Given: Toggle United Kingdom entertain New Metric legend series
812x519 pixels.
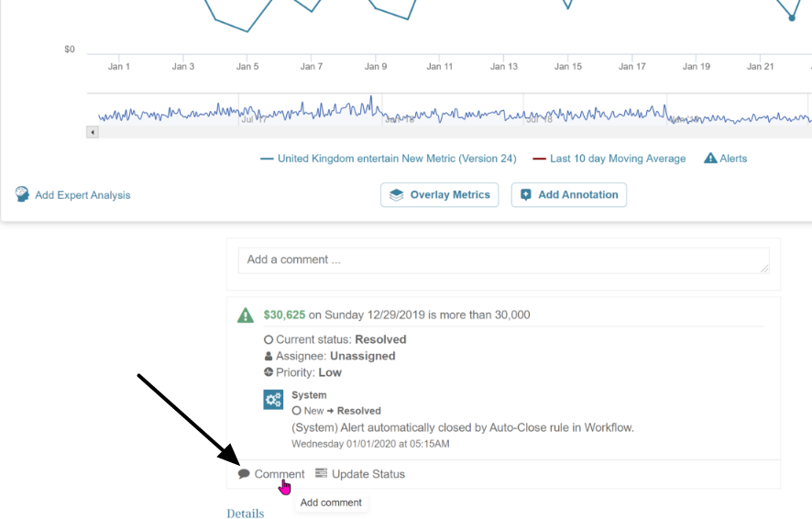Looking at the screenshot, I should click(x=396, y=159).
